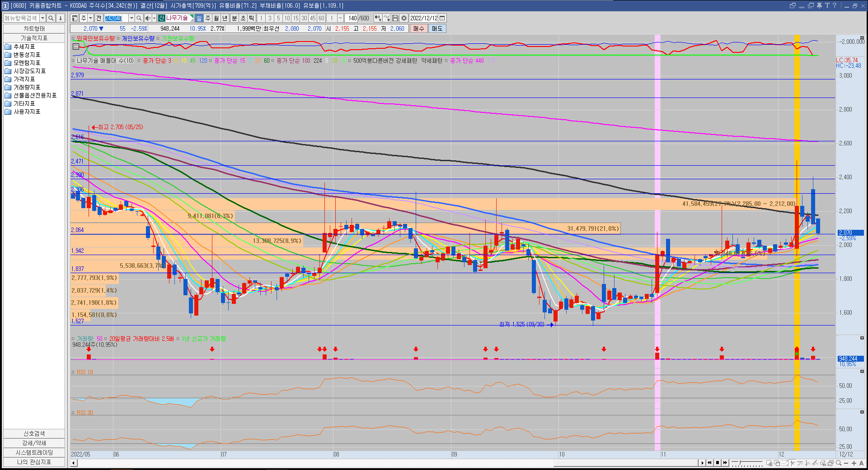The height and width of the screenshot is (470, 868).
Task: Click the rewind button in playback controls
Action: [x=709, y=463]
